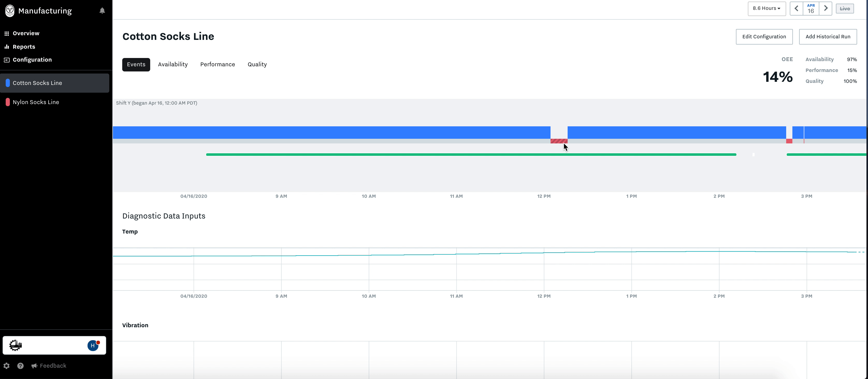
Task: Open the help question mark icon
Action: pos(20,366)
